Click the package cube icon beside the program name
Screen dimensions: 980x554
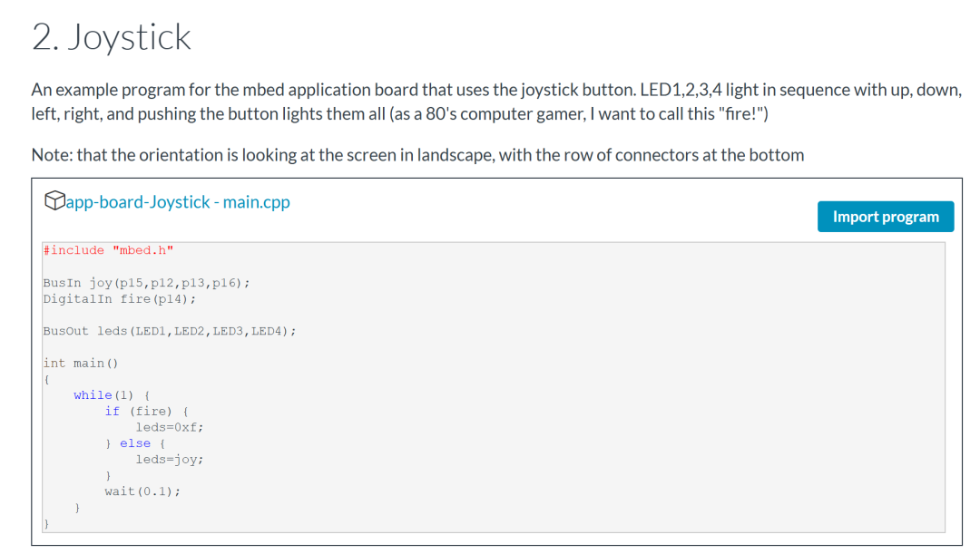[x=54, y=201]
